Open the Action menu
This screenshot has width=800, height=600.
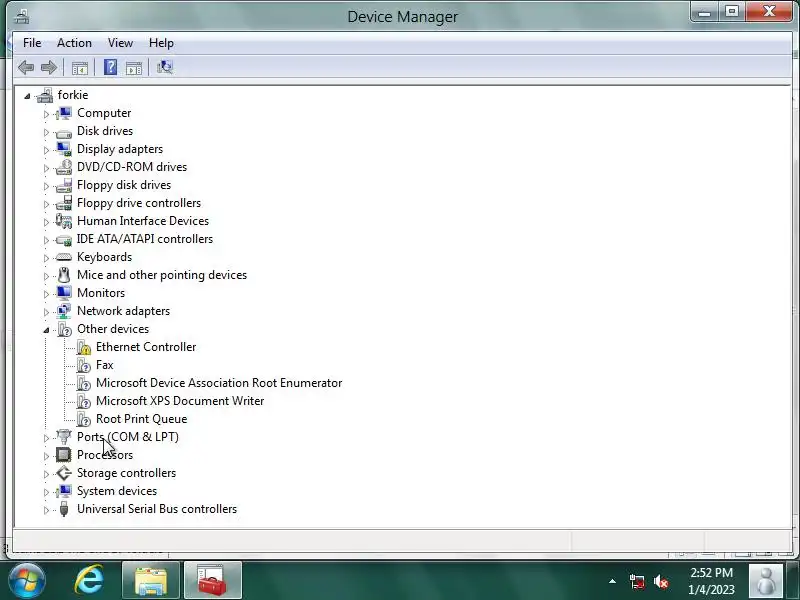coord(74,43)
